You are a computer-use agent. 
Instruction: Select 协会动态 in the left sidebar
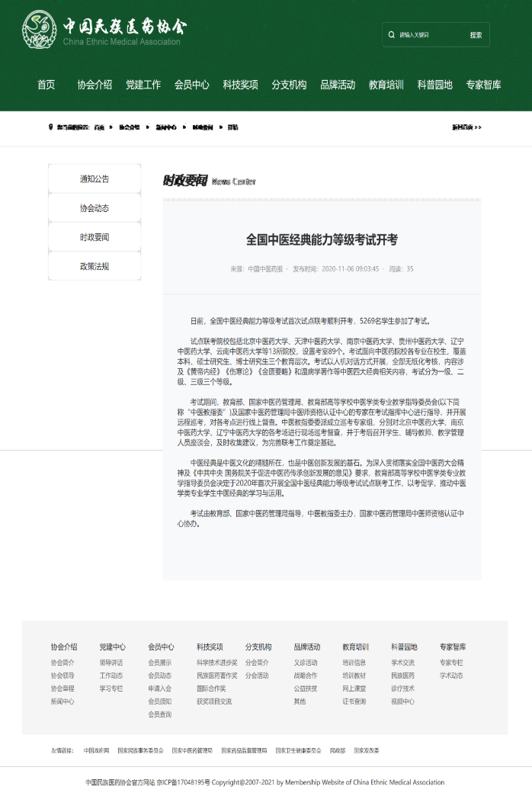pos(95,208)
